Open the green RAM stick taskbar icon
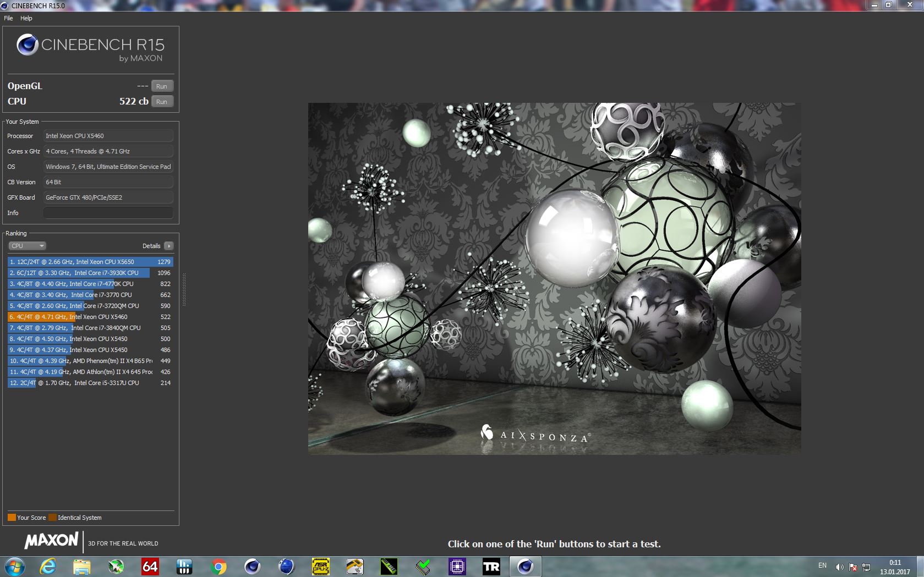The image size is (924, 577). click(x=389, y=566)
